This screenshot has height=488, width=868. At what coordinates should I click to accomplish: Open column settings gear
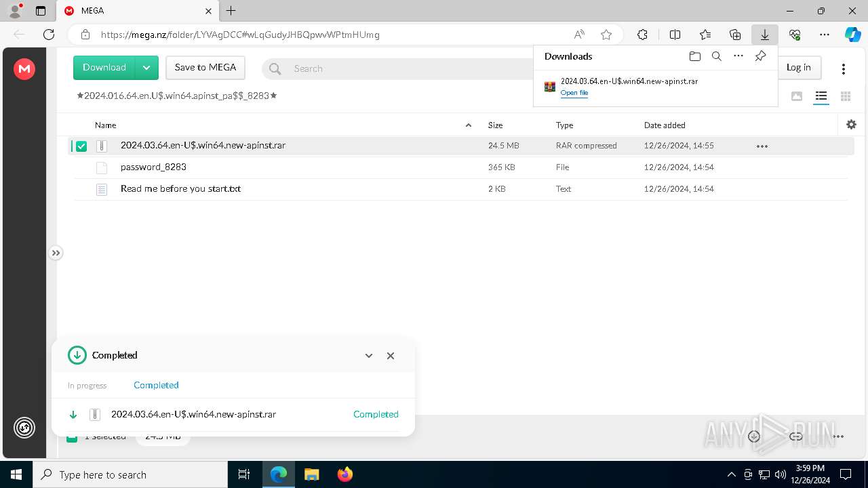pyautogui.click(x=852, y=125)
